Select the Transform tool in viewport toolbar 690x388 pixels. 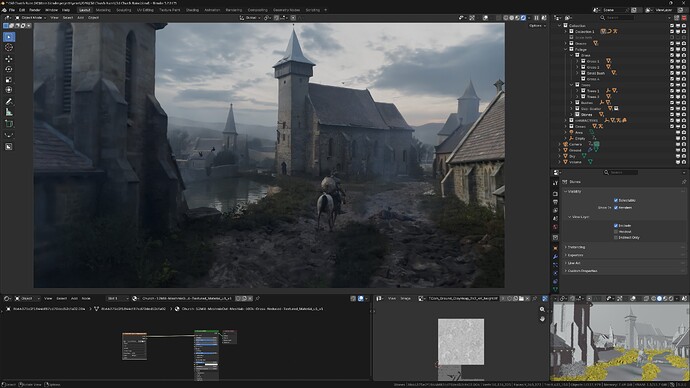click(x=9, y=90)
